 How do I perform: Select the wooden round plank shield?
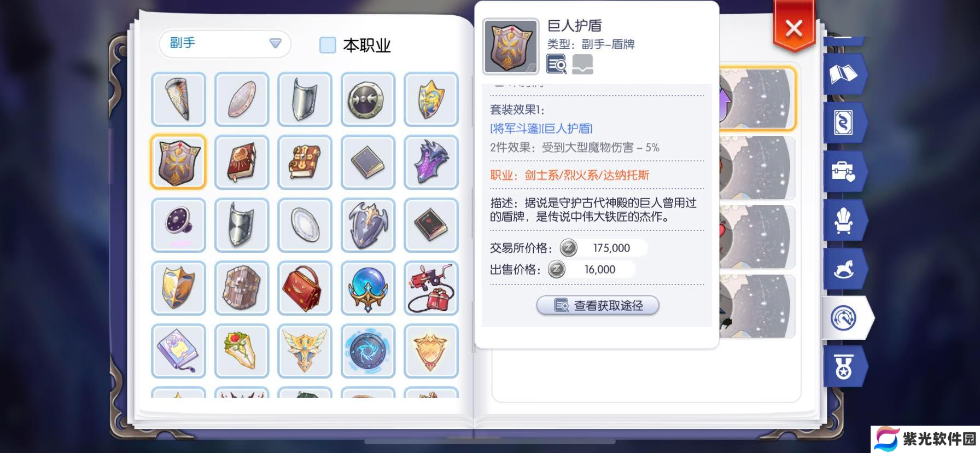[x=242, y=288]
